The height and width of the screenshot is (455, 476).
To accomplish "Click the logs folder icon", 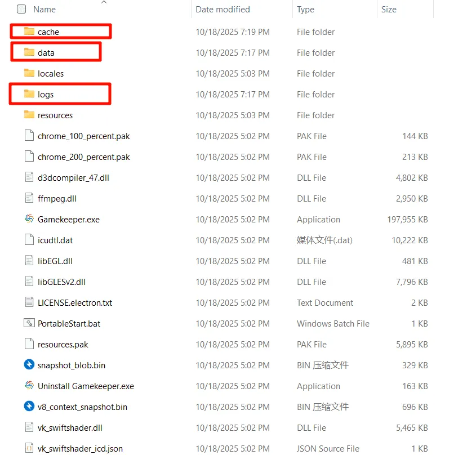I will (x=29, y=94).
